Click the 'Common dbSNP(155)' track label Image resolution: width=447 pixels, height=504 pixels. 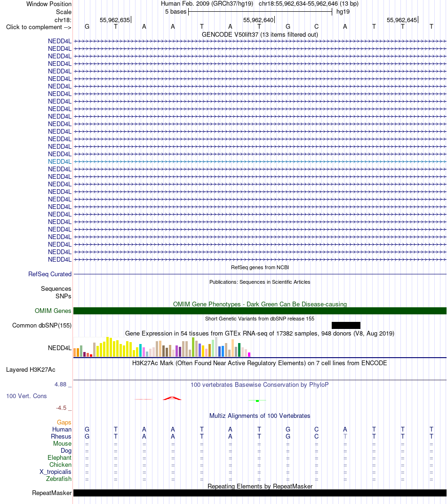point(42,325)
